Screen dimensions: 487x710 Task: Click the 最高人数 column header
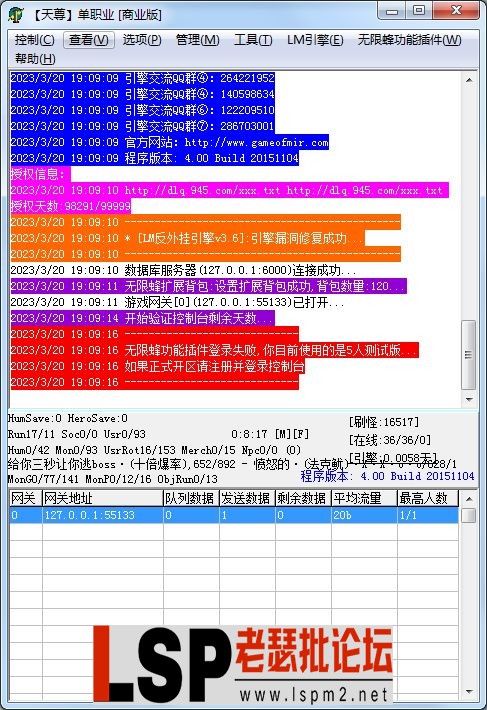click(x=428, y=499)
